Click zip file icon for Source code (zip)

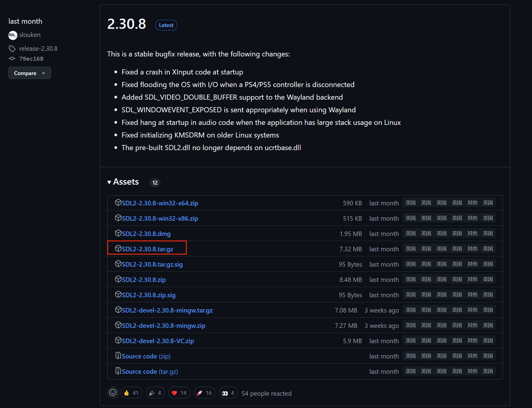click(118, 356)
